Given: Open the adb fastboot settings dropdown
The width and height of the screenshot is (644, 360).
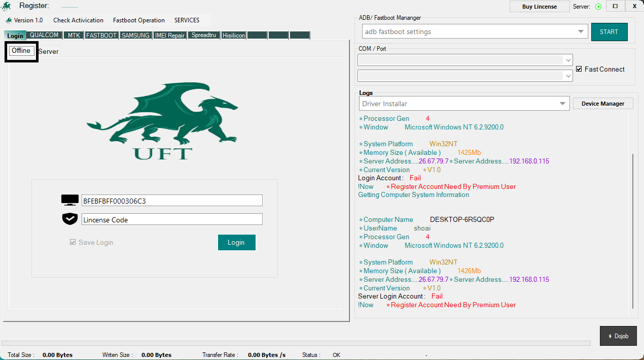Looking at the screenshot, I should click(581, 31).
